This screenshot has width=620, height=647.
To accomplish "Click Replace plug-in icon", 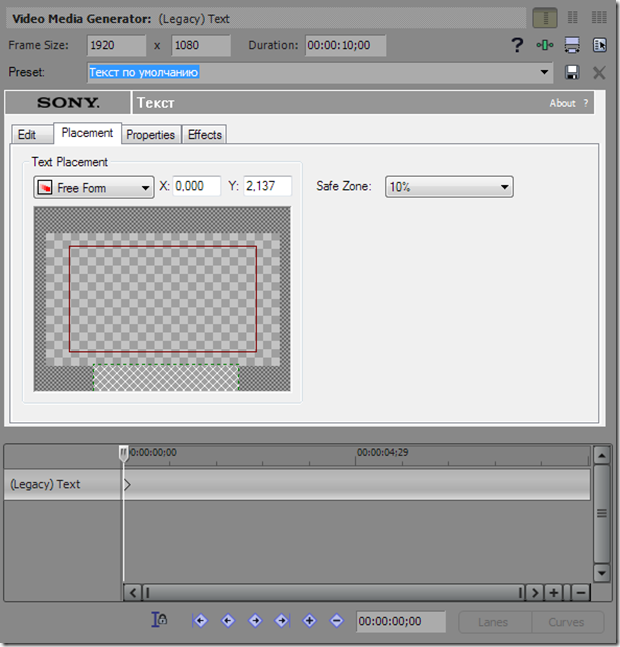I will tap(599, 45).
